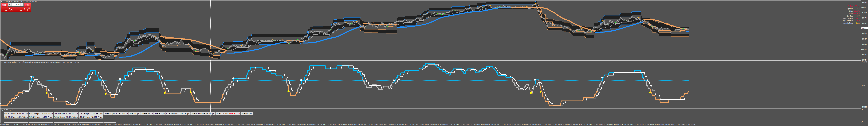Click the Pips To HOD readout

click(858, 18)
